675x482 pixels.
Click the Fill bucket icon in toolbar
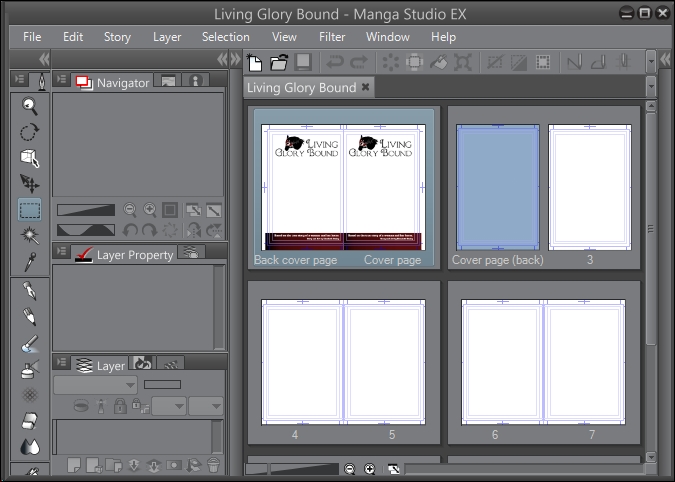(x=438, y=62)
